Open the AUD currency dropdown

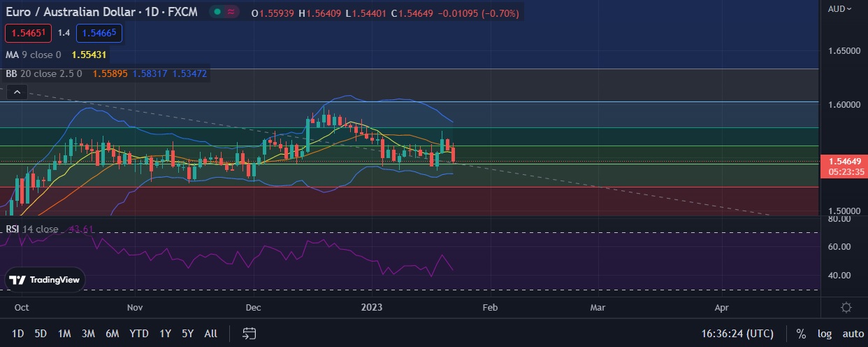pos(839,8)
